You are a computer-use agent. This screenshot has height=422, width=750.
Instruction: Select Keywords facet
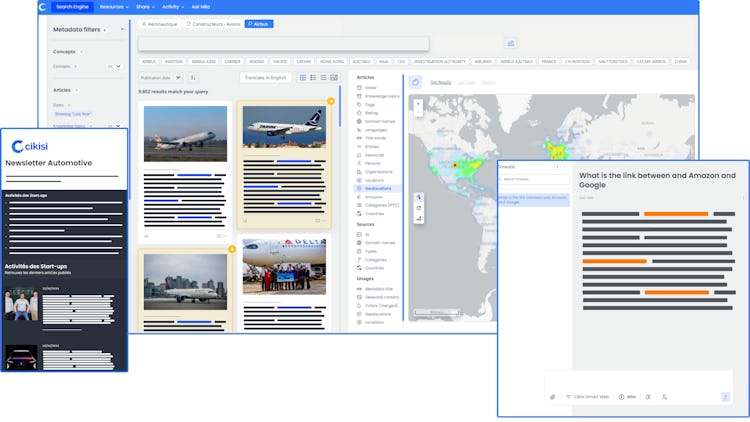[x=370, y=155]
